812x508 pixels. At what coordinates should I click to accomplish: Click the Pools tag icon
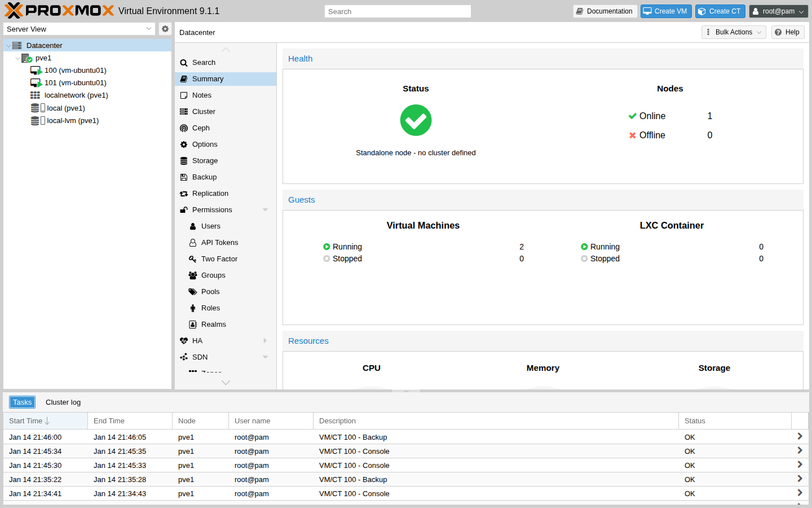click(x=193, y=291)
